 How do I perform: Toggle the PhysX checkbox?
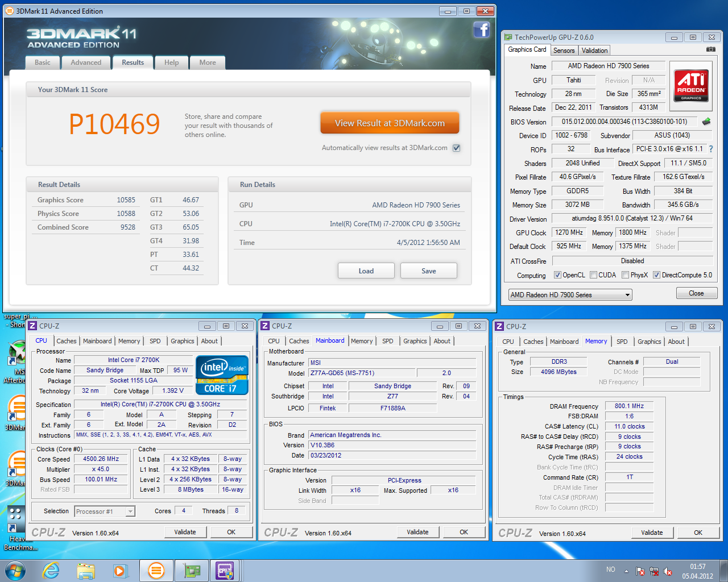point(625,275)
